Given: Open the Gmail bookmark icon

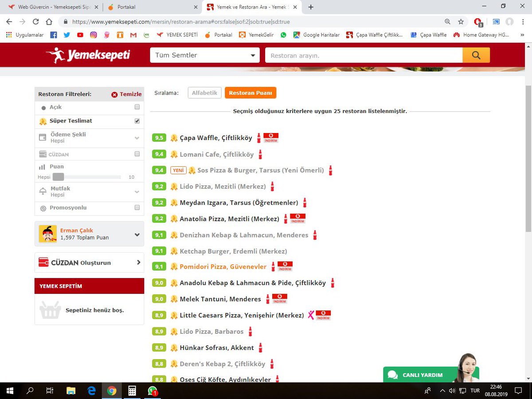Looking at the screenshot, I should coord(133,35).
